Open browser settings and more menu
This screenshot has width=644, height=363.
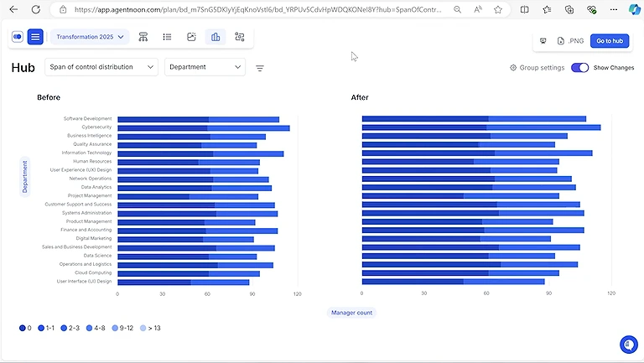(614, 9)
